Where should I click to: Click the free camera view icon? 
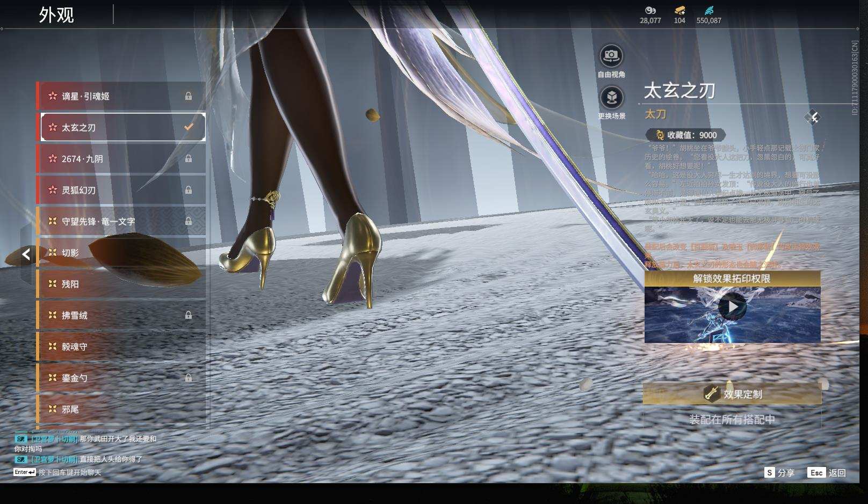point(611,55)
